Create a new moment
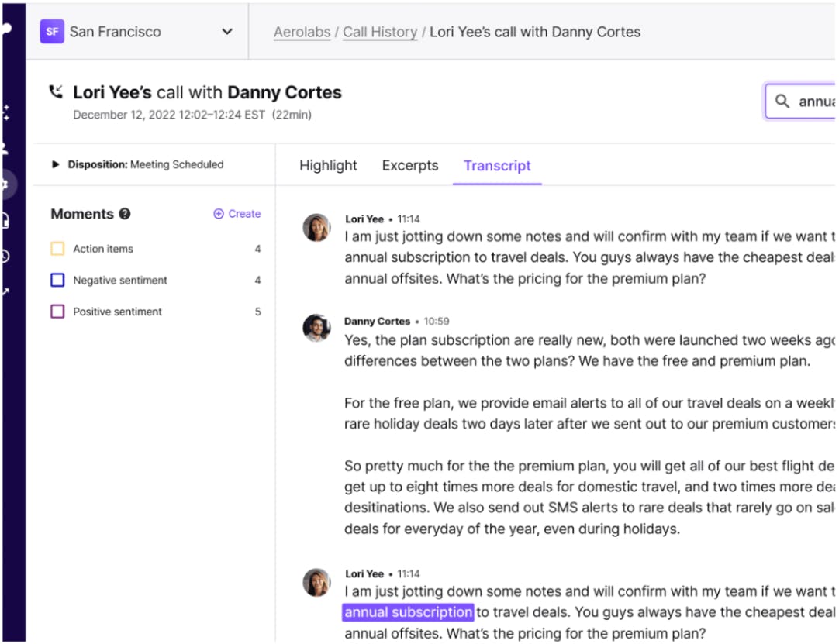This screenshot has width=839, height=644. pos(237,214)
